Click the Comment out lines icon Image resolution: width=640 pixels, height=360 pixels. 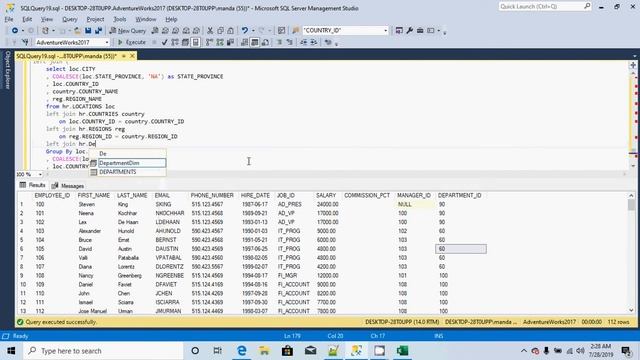pyautogui.click(x=280, y=42)
